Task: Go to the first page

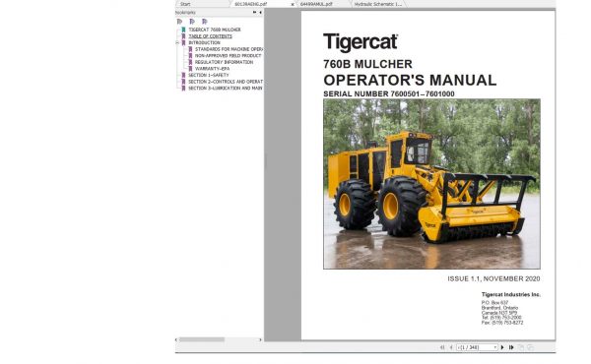Action: coord(442,347)
